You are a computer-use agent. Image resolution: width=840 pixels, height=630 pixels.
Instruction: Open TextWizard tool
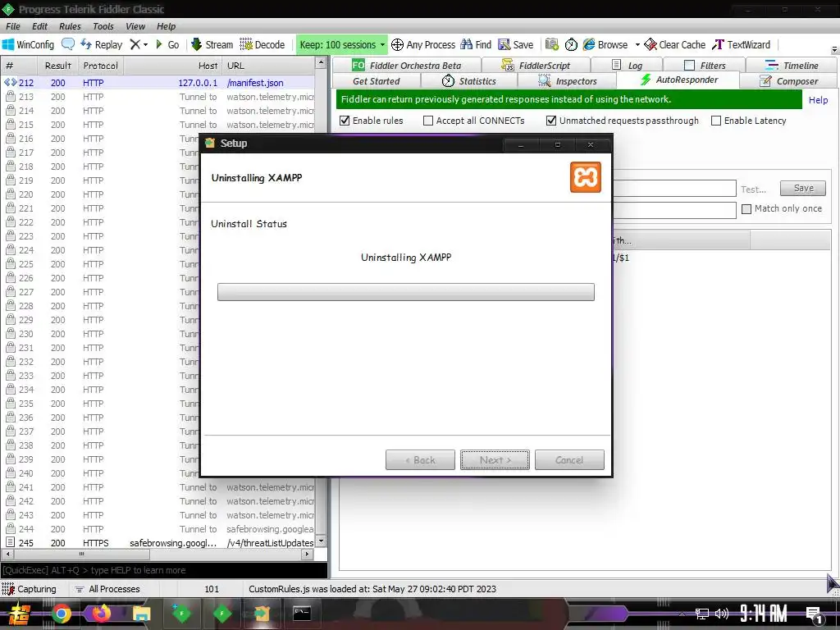coord(742,44)
